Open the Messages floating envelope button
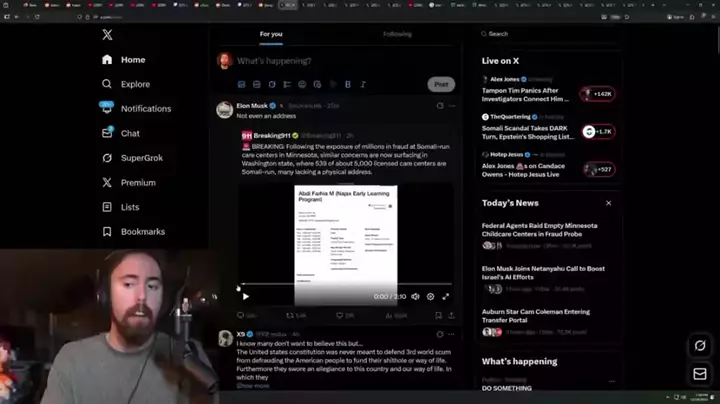 coord(700,375)
